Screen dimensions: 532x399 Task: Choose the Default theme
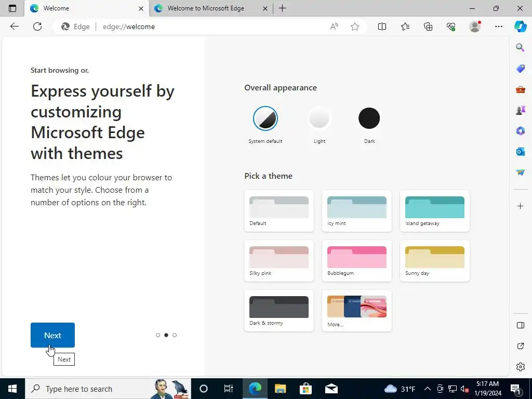coord(279,211)
